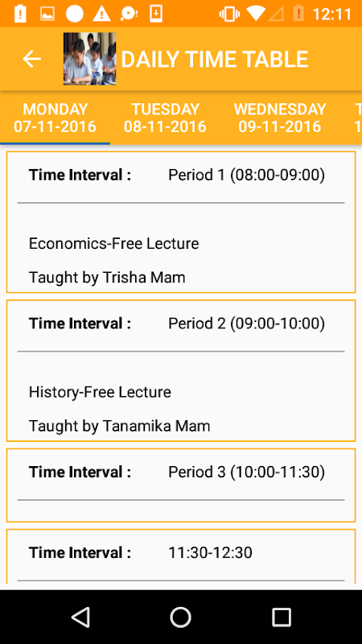Tap the Android home circle button
Viewport: 362px width, 644px height.
[180, 617]
